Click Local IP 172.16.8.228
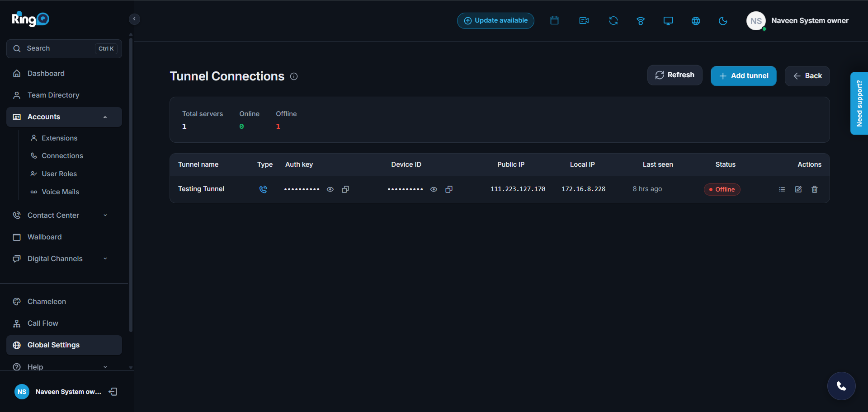Viewport: 868px width, 412px height. 583,189
